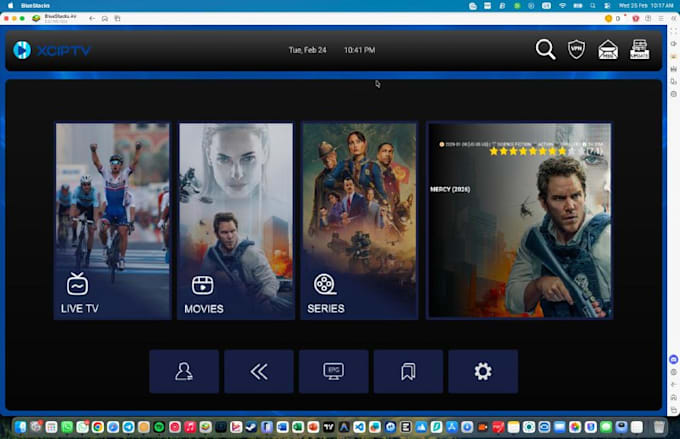Viewport: 680px width, 439px height.
Task: Click Spotlight search in menu bar
Action: [592, 6]
